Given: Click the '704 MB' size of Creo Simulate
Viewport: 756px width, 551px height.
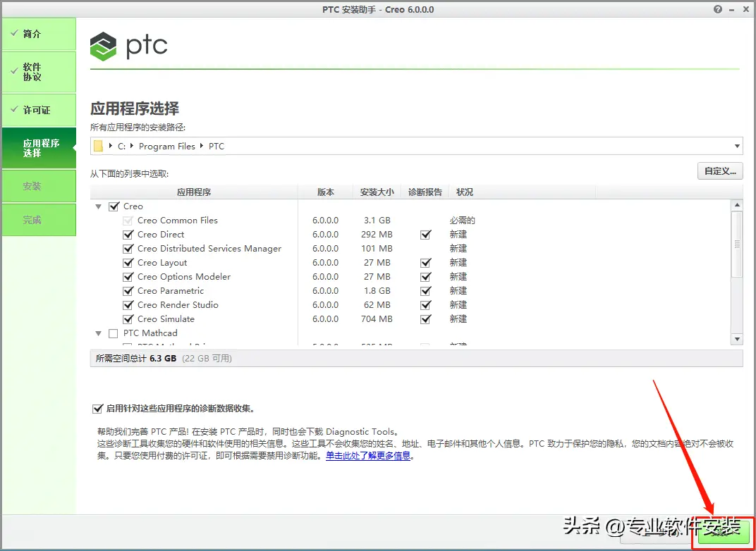Looking at the screenshot, I should coord(377,319).
